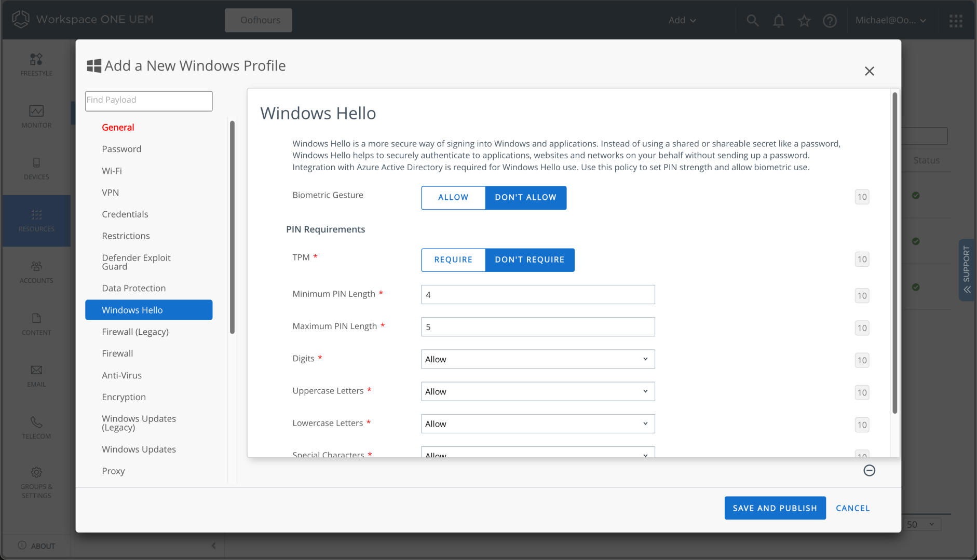This screenshot has height=560, width=977.
Task: Click the Windows Hello panel vertical scrollbar
Action: point(894,253)
